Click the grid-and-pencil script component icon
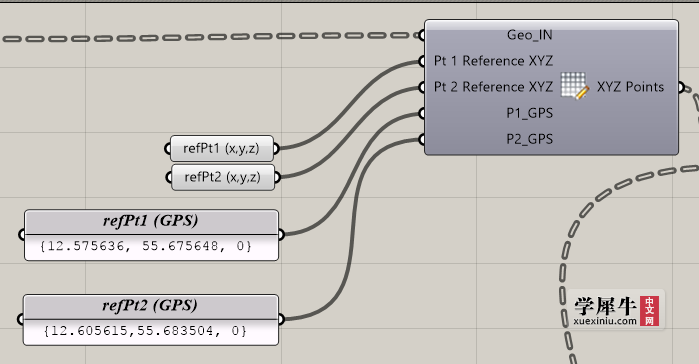699x364 pixels. (x=575, y=86)
